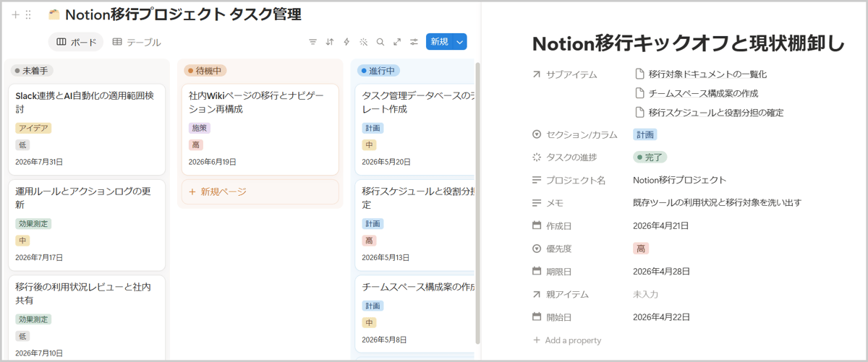
Task: Open dropdown arrow next to 新規 button
Action: pos(459,42)
